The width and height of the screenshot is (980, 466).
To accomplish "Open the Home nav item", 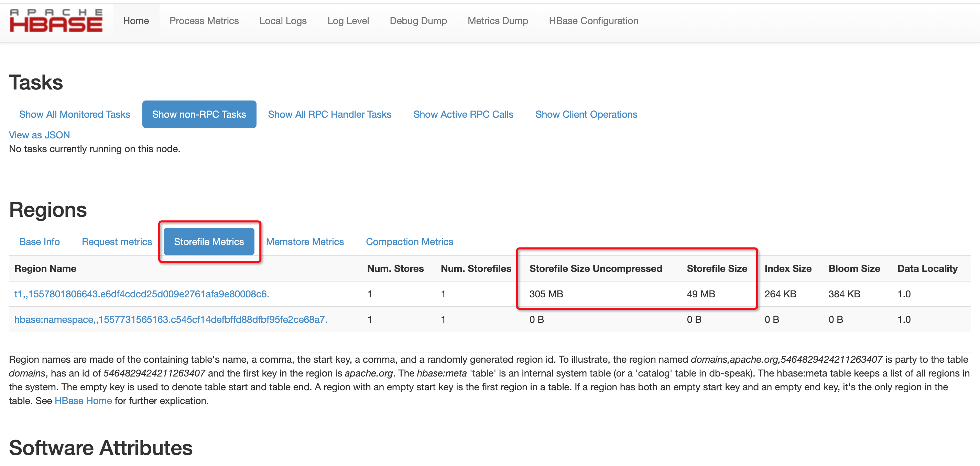I will 136,21.
